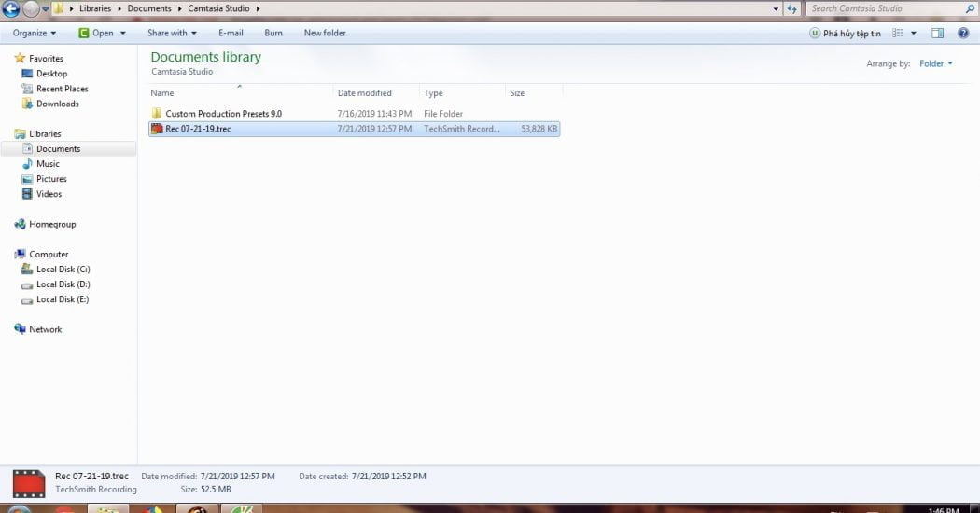Click the Burn toolbar command
This screenshot has height=513, width=980.
click(273, 34)
